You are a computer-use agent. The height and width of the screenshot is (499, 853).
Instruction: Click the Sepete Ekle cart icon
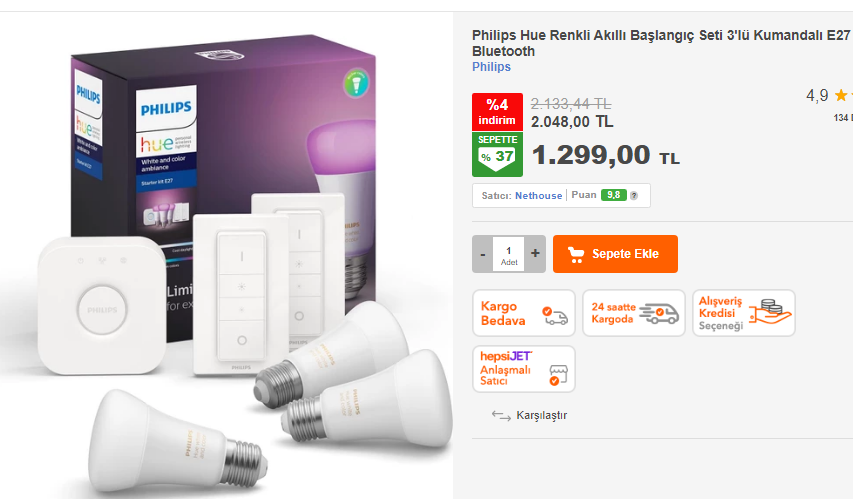[576, 255]
